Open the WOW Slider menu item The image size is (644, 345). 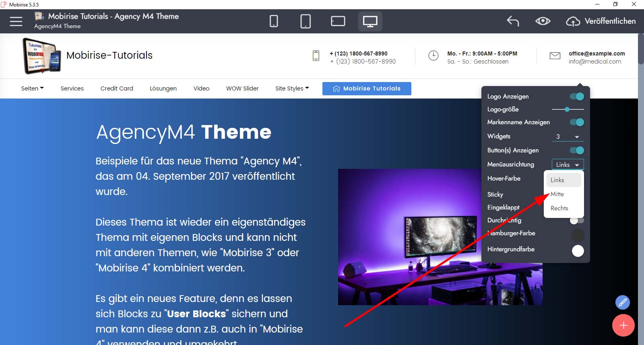[242, 88]
